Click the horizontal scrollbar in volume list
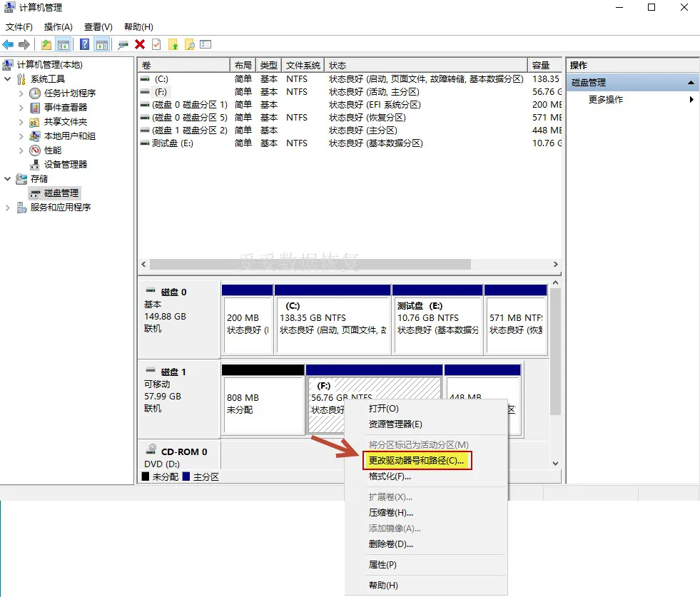Image resolution: width=700 pixels, height=597 pixels. click(310, 264)
